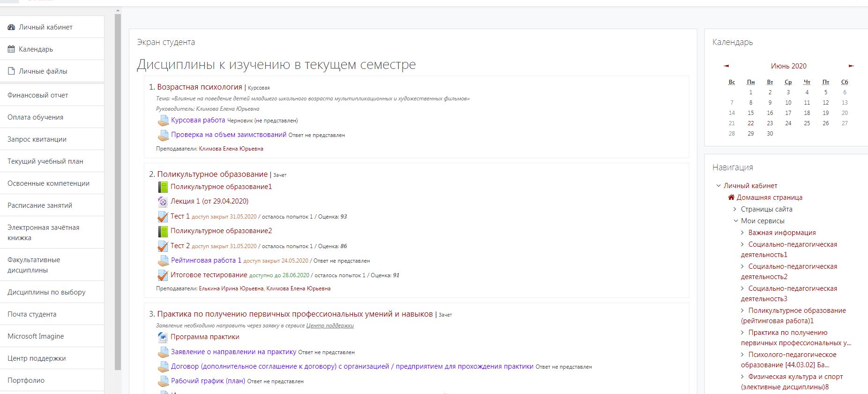Collapse Мои сервисы in navigation

point(736,221)
